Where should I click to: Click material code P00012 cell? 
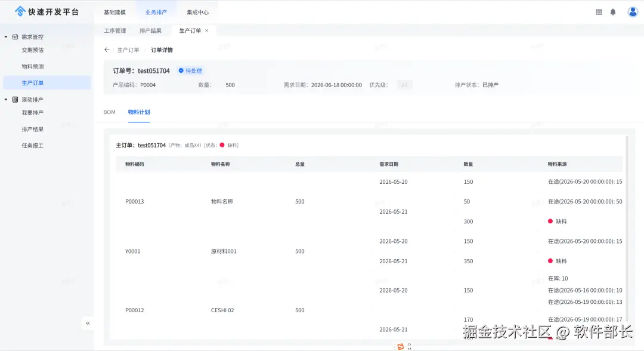coord(134,310)
